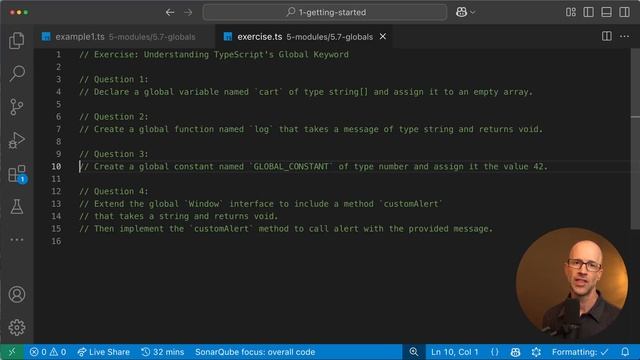Start a Live Share session
The height and width of the screenshot is (360, 640).
pos(104,352)
